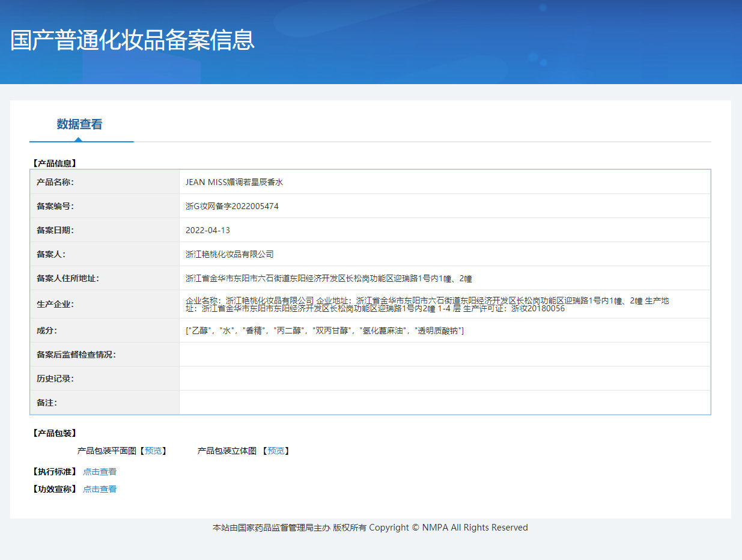Select product name JEAN MISS媚调若星辰香水
Screen dimensions: 742x560
234,182
